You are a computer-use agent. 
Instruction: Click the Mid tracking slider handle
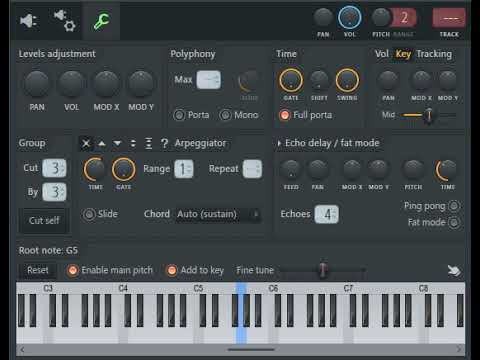coord(429,115)
